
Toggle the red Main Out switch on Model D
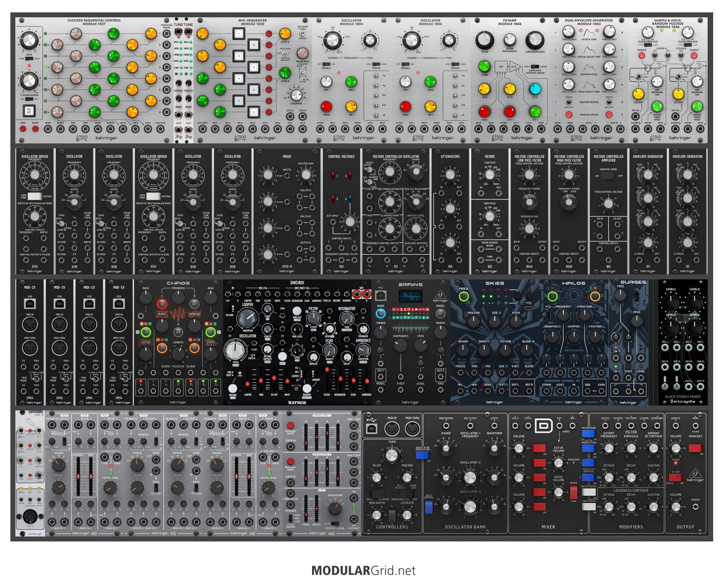[x=695, y=448]
